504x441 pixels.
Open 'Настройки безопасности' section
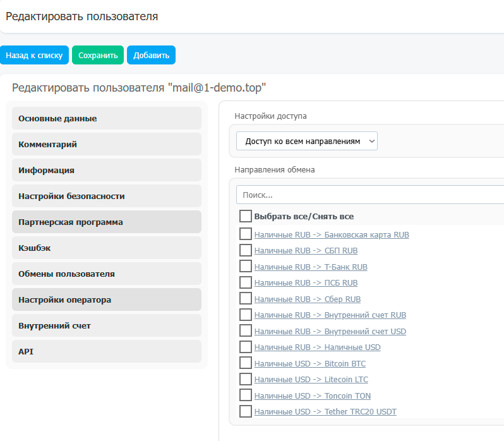(106, 196)
